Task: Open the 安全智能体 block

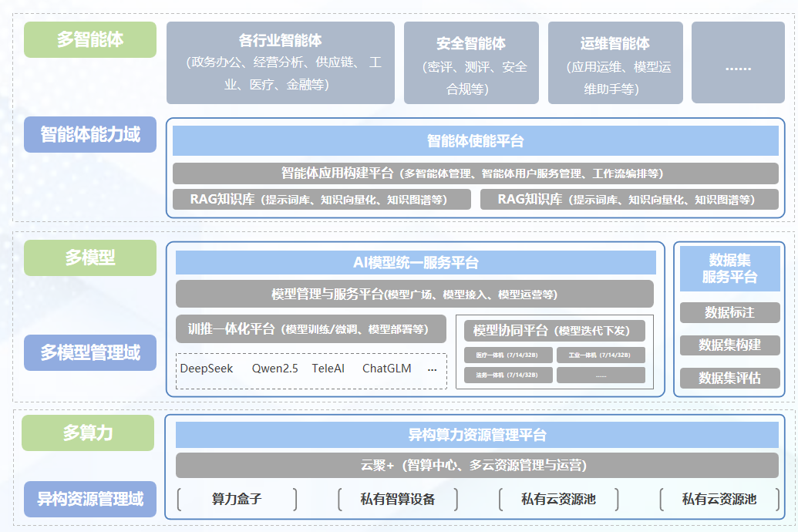Action: (x=470, y=62)
